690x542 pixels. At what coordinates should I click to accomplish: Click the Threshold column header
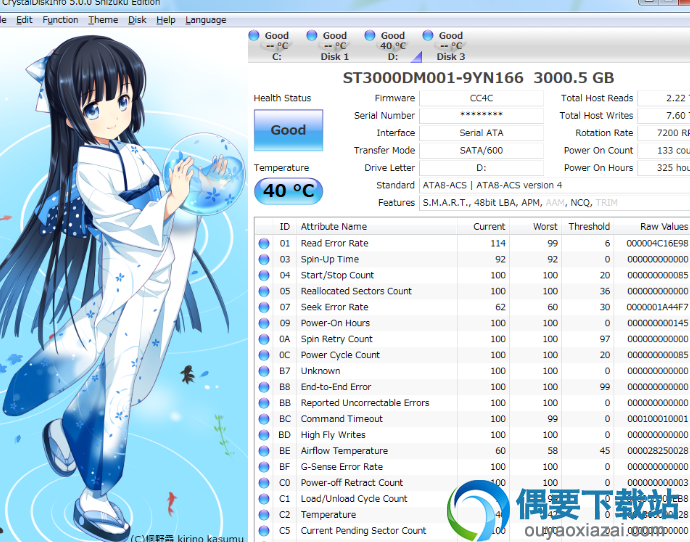point(588,227)
